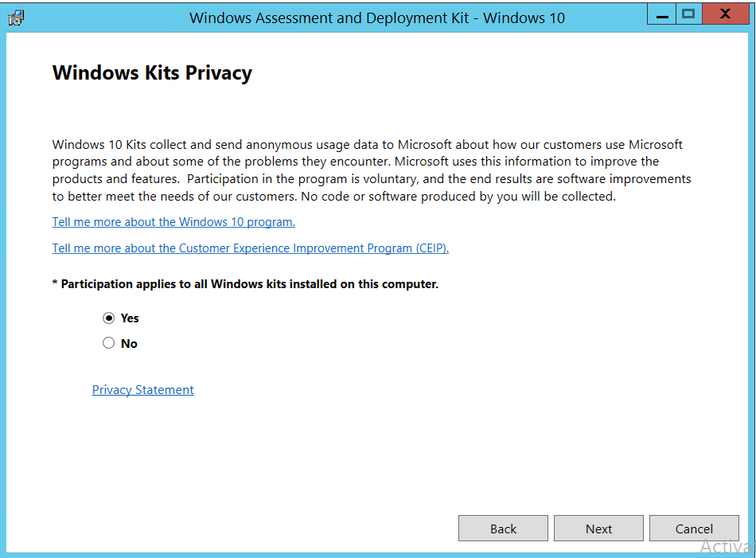Click the "Windows Kits Privacy" heading

coord(152,73)
